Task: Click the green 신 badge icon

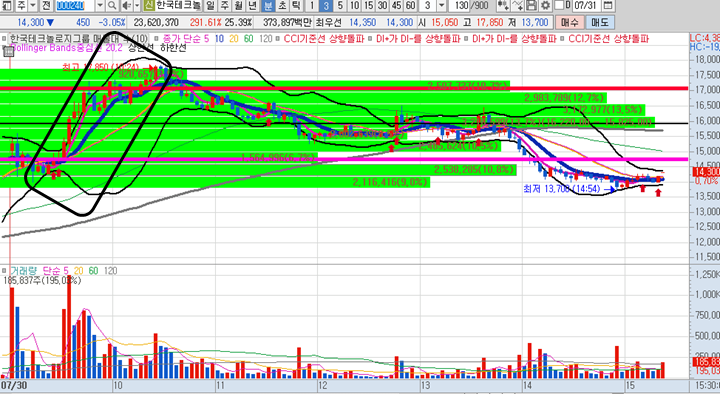Action: click(148, 6)
